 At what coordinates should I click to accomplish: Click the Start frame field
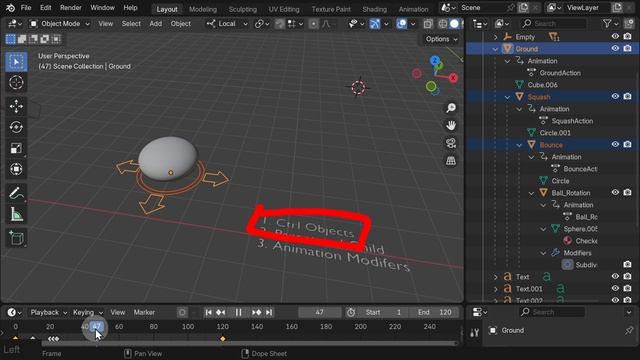coord(384,312)
